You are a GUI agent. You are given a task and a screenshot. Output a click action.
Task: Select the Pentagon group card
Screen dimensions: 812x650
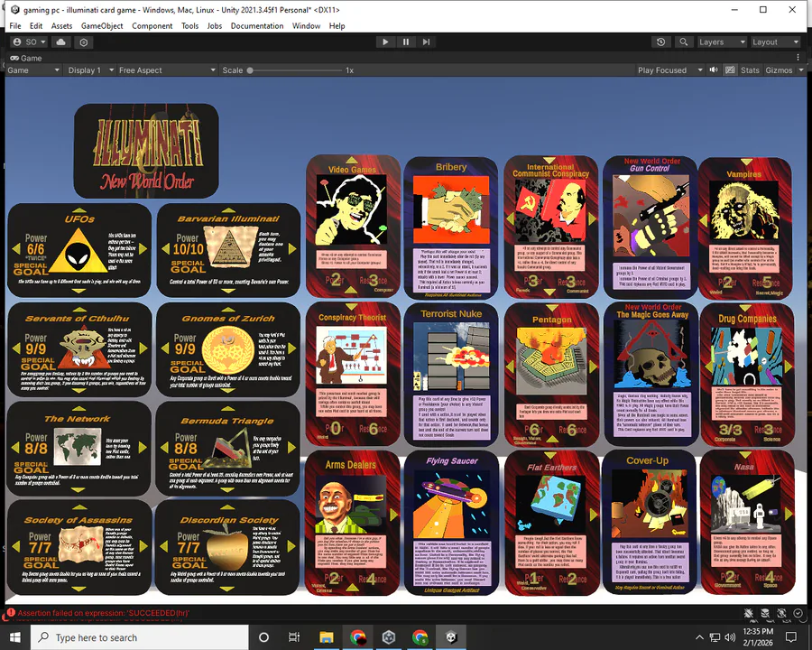[x=551, y=376]
